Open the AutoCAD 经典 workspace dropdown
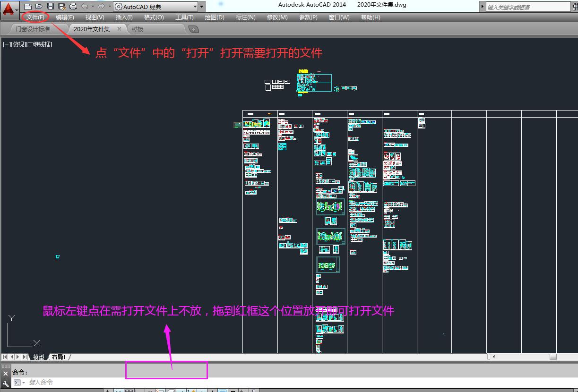Image resolution: width=578 pixels, height=392 pixels. tap(156, 7)
